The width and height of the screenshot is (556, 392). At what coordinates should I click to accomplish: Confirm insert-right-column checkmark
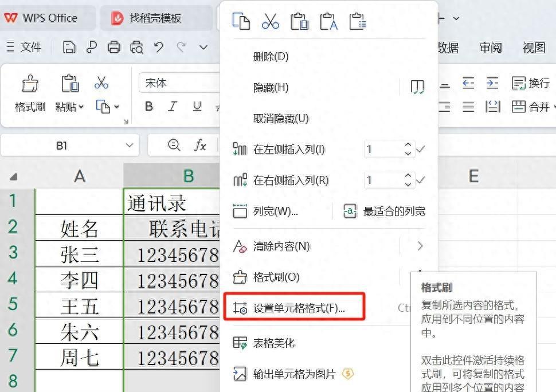pos(421,180)
